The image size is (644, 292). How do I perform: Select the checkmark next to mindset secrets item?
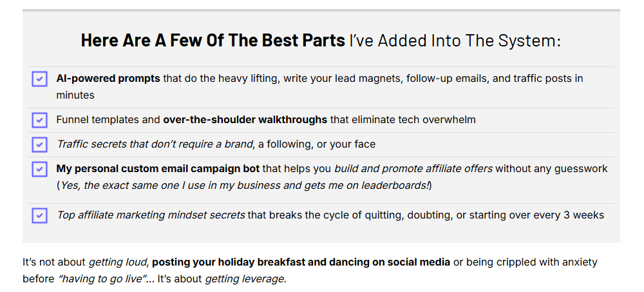click(39, 215)
